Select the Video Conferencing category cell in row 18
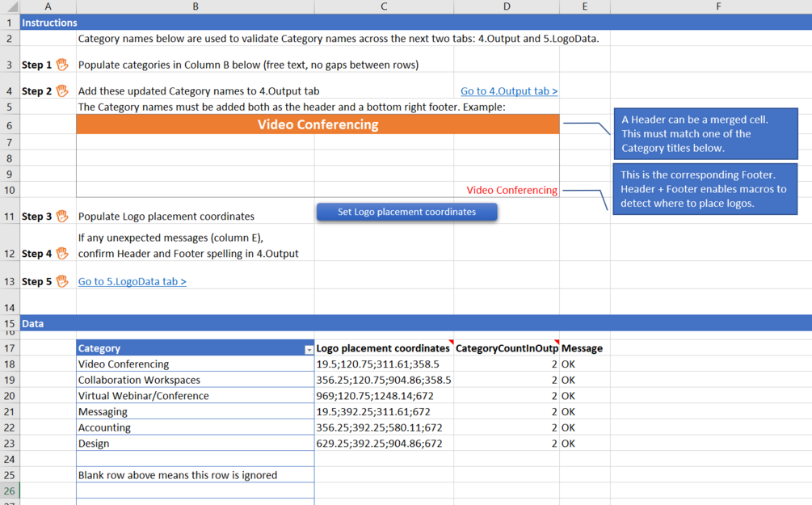Viewport: 812px width, 505px height. point(196,364)
